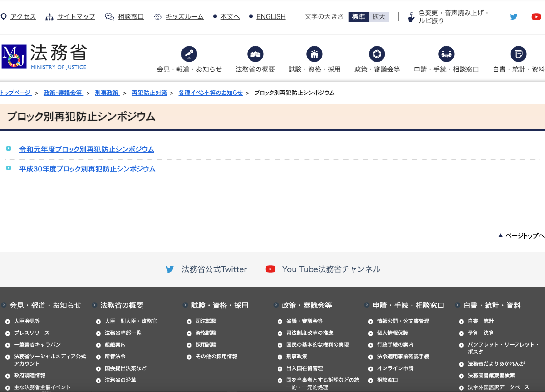Click the map pin icon beside アクセス

(4, 17)
